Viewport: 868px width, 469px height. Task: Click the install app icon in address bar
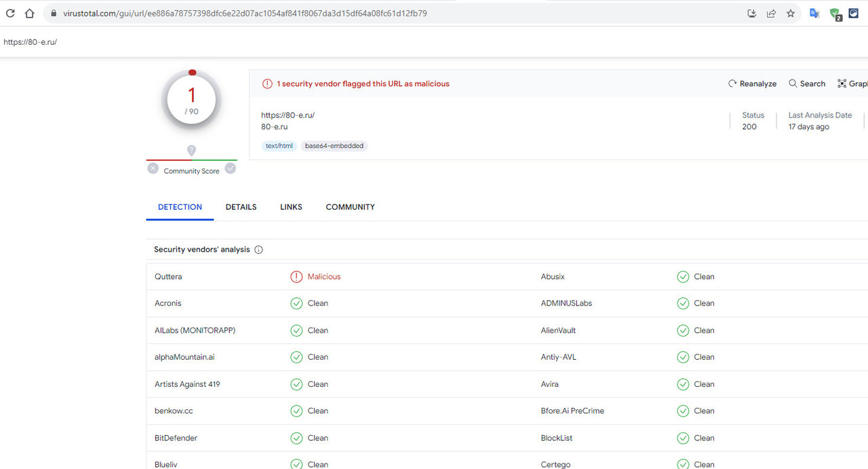(x=752, y=13)
